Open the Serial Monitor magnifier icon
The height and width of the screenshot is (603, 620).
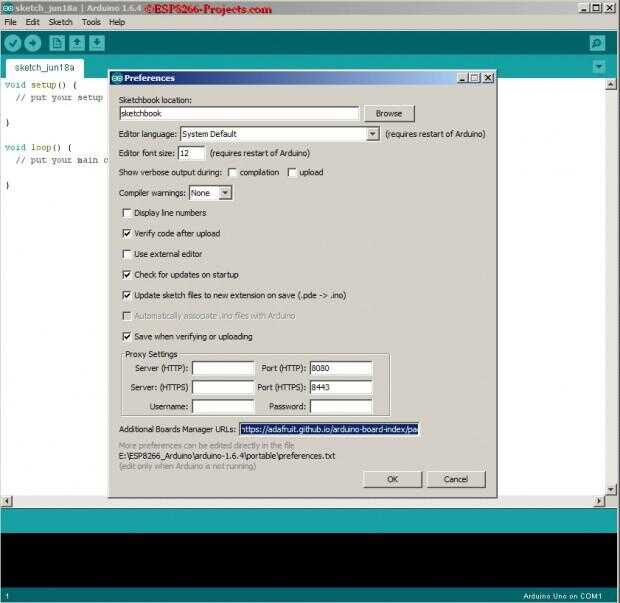597,43
